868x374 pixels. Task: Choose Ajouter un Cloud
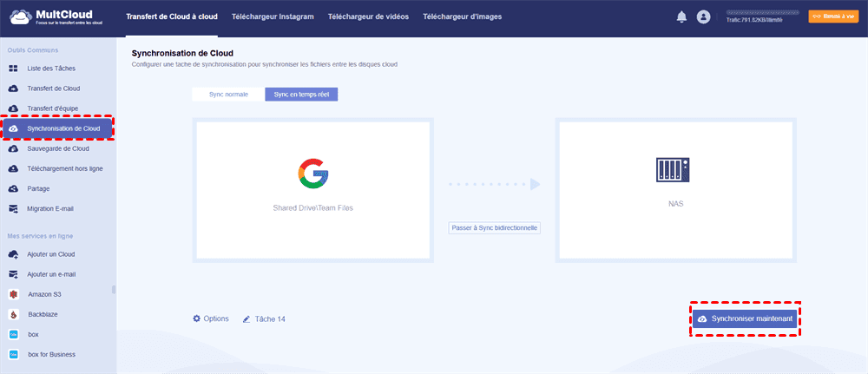pos(51,254)
